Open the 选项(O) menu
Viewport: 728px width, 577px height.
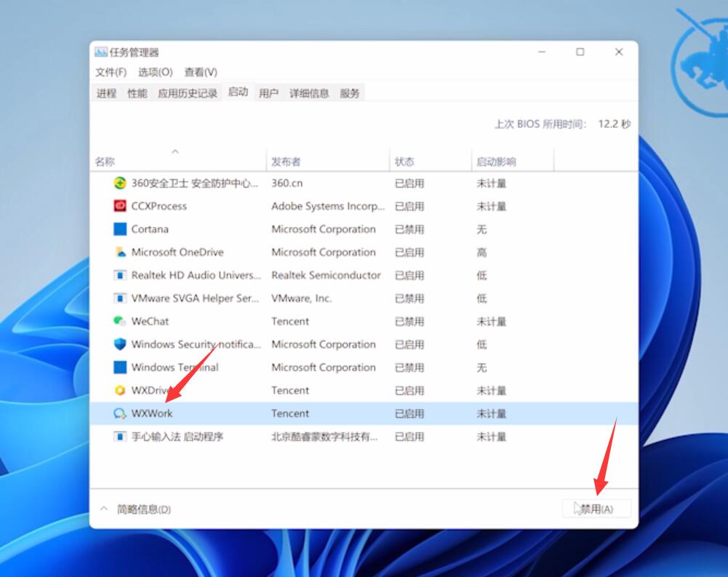(x=155, y=72)
